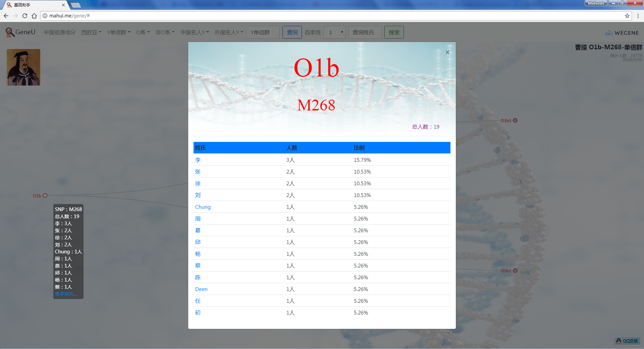Expand the 西欧亚 dropdown menu

tap(91, 33)
